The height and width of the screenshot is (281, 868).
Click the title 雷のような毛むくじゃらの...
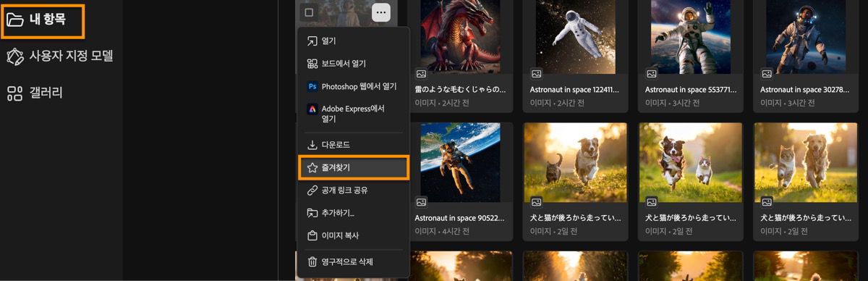point(460,90)
